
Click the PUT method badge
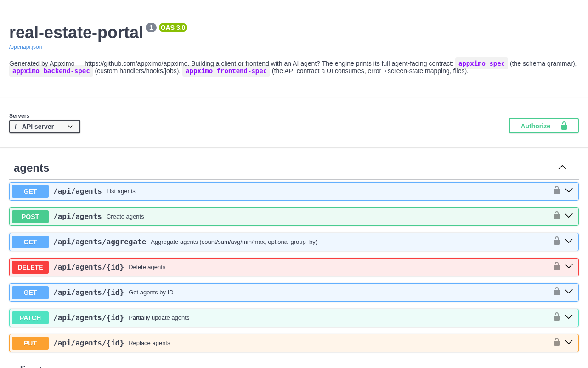point(30,343)
